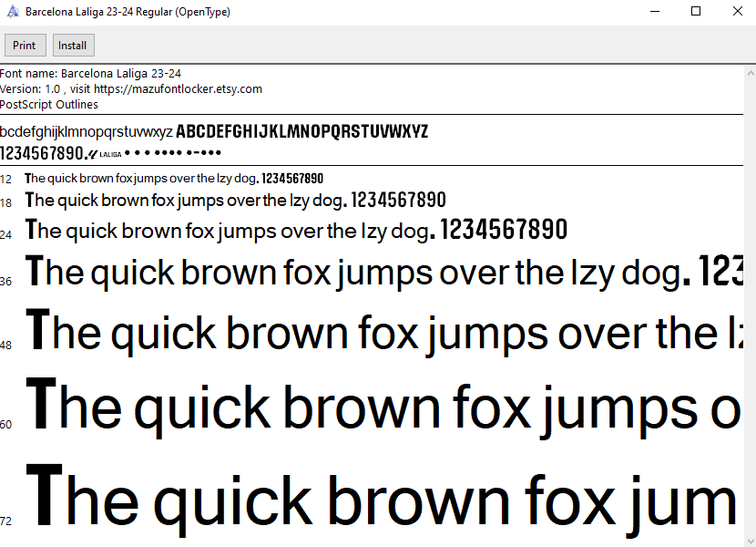Install the Barcelona Laliga font
This screenshot has height=547, width=756.
click(x=73, y=46)
